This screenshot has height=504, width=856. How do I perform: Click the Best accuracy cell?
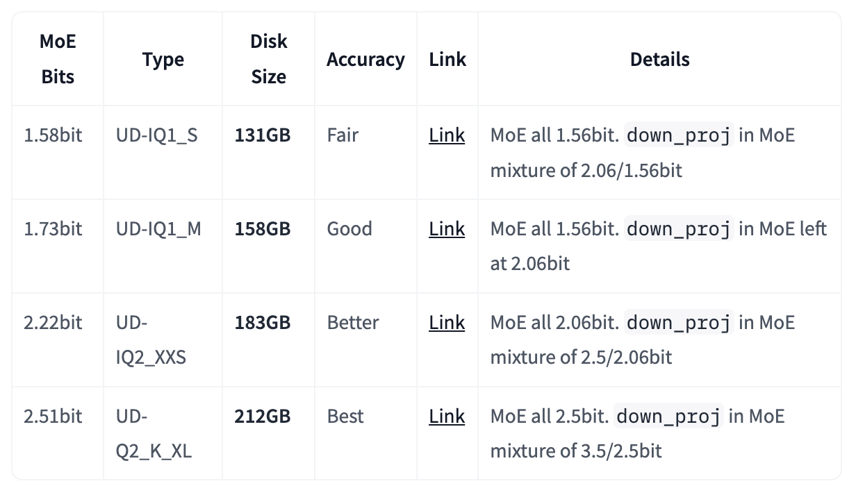tap(345, 417)
